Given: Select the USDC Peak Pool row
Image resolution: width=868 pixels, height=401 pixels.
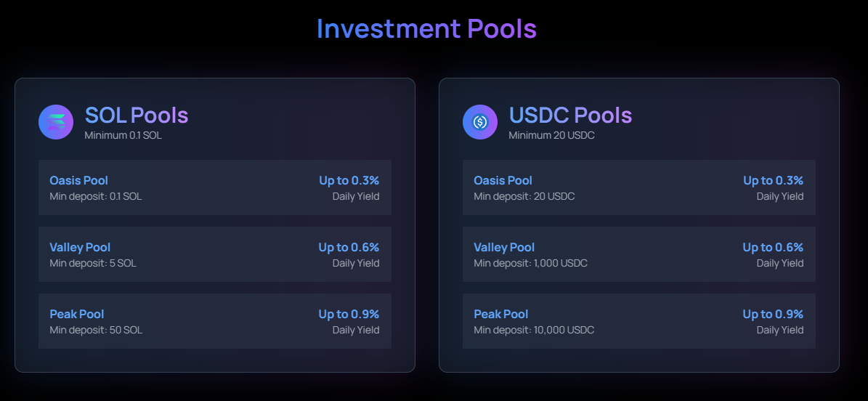Looking at the screenshot, I should coord(638,321).
